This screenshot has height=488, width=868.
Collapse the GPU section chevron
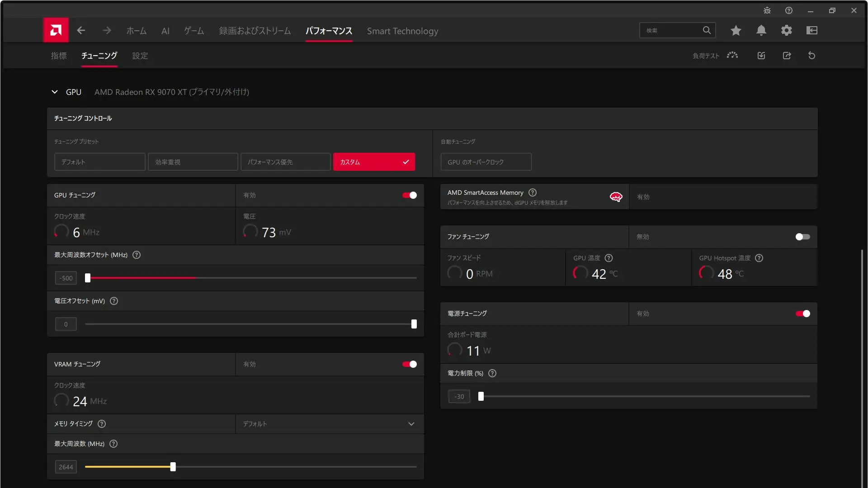pyautogui.click(x=55, y=92)
